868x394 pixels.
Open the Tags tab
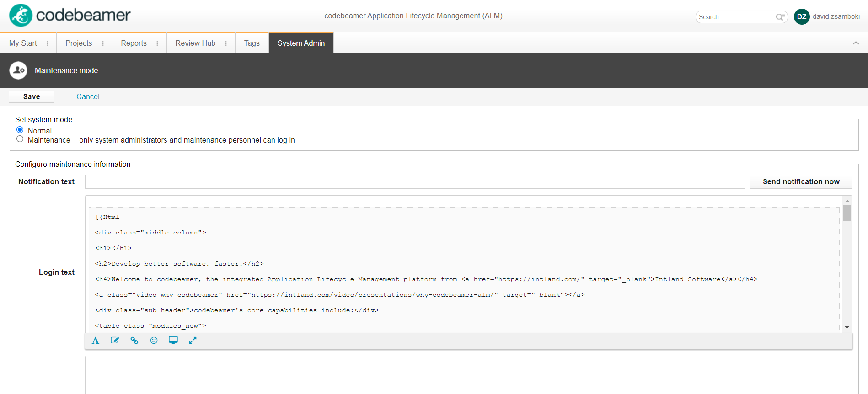click(252, 43)
